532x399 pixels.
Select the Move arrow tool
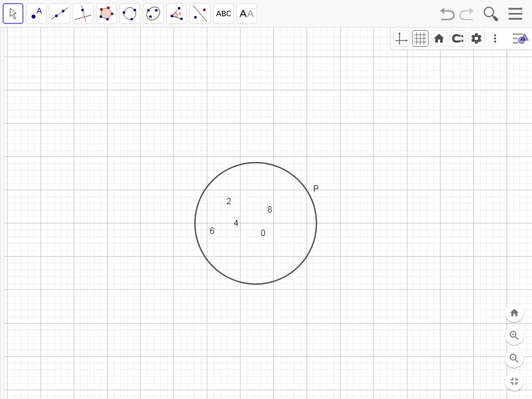point(13,14)
